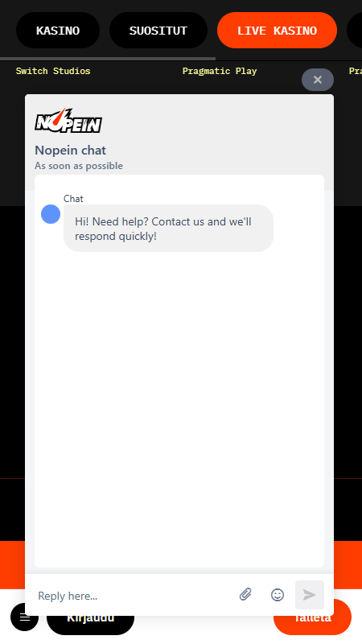Click the orange Talleta deposit button
The image size is (362, 644).
coord(312,625)
